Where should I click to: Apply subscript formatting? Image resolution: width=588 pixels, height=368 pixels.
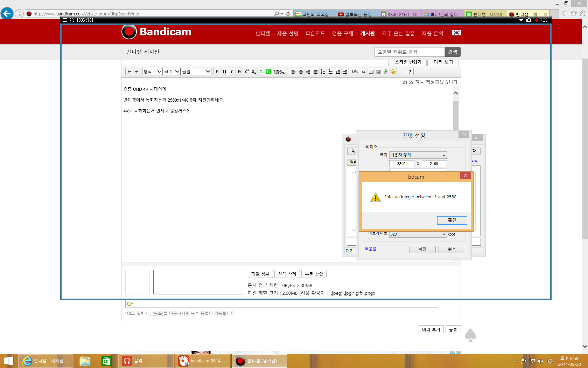pyautogui.click(x=254, y=71)
